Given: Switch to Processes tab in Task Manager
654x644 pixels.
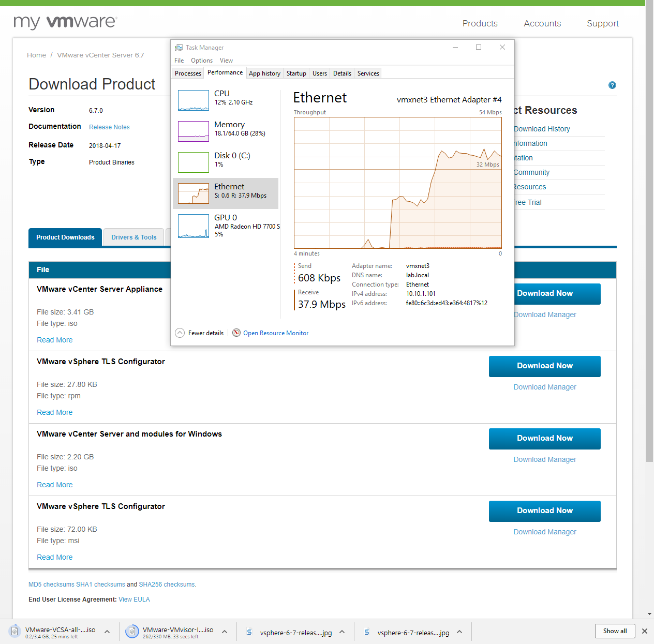Looking at the screenshot, I should [188, 73].
